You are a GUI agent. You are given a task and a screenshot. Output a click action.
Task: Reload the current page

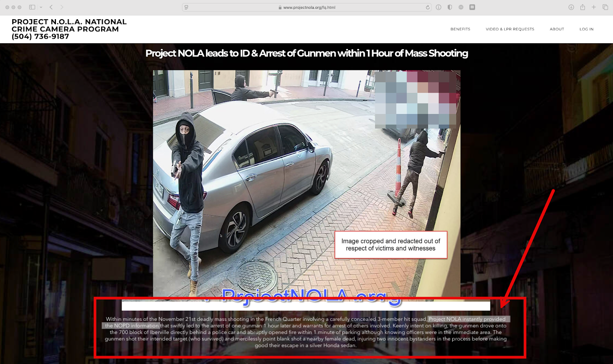[428, 7]
